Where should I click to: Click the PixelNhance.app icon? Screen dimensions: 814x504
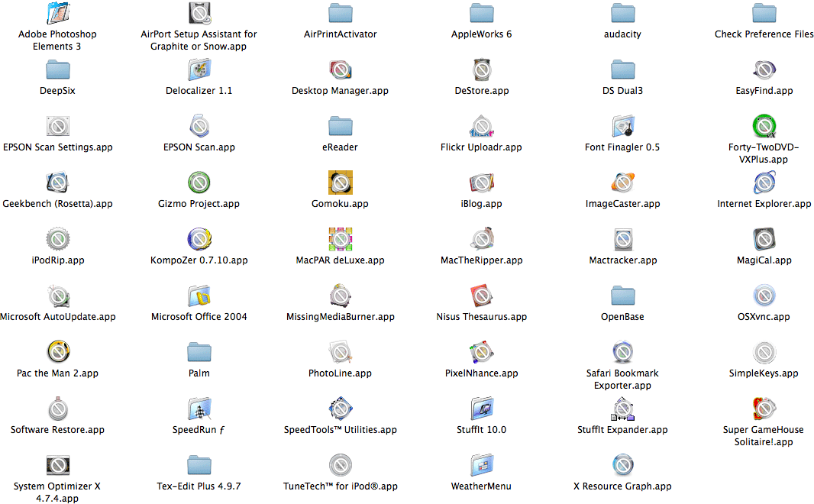tap(482, 353)
